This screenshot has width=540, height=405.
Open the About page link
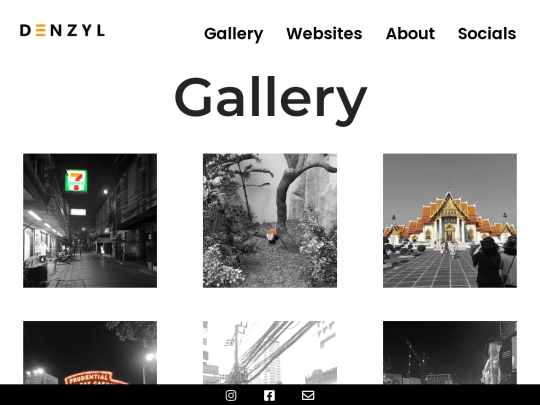(x=410, y=33)
